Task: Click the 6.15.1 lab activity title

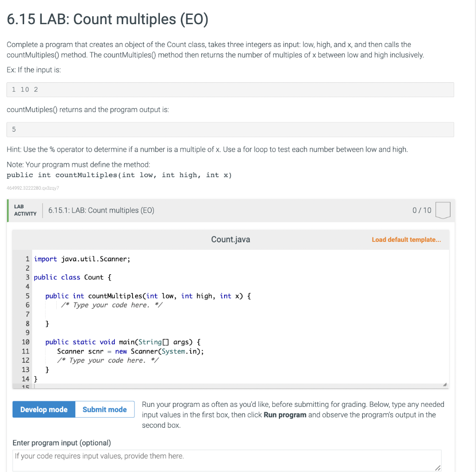Action: pyautogui.click(x=100, y=210)
